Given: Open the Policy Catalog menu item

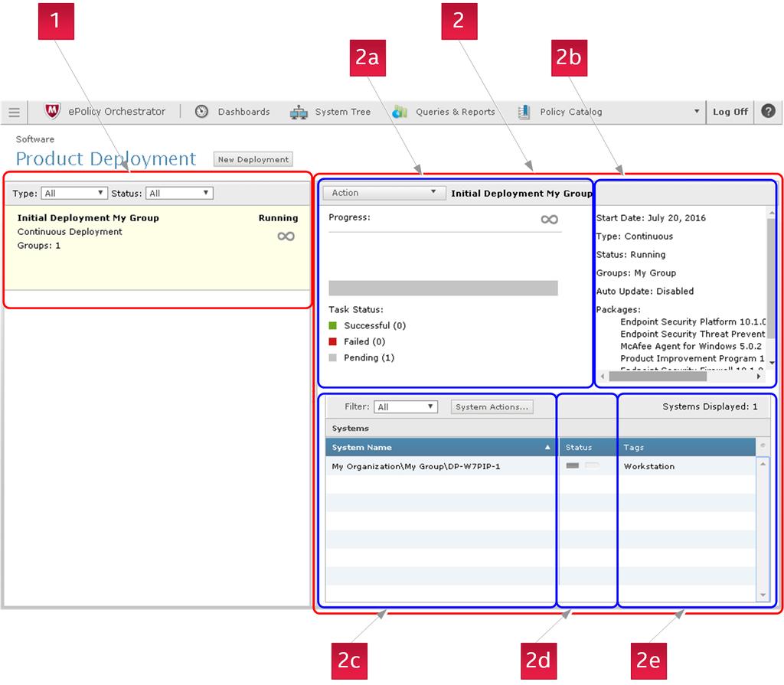Looking at the screenshot, I should point(571,112).
